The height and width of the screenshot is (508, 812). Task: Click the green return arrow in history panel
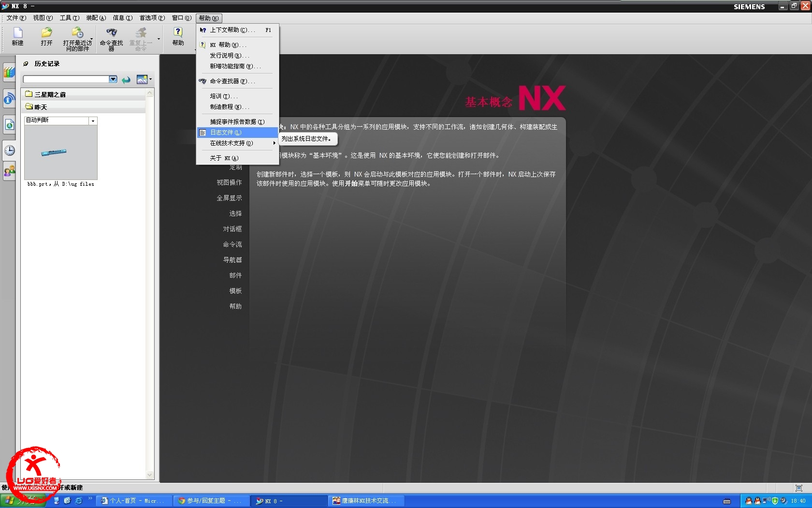pyautogui.click(x=126, y=79)
